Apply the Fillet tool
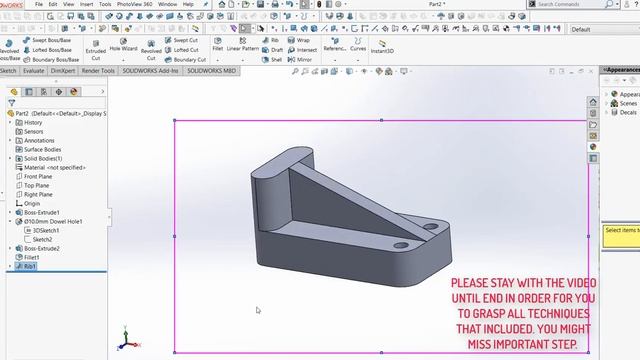The width and height of the screenshot is (640, 360). tap(218, 44)
